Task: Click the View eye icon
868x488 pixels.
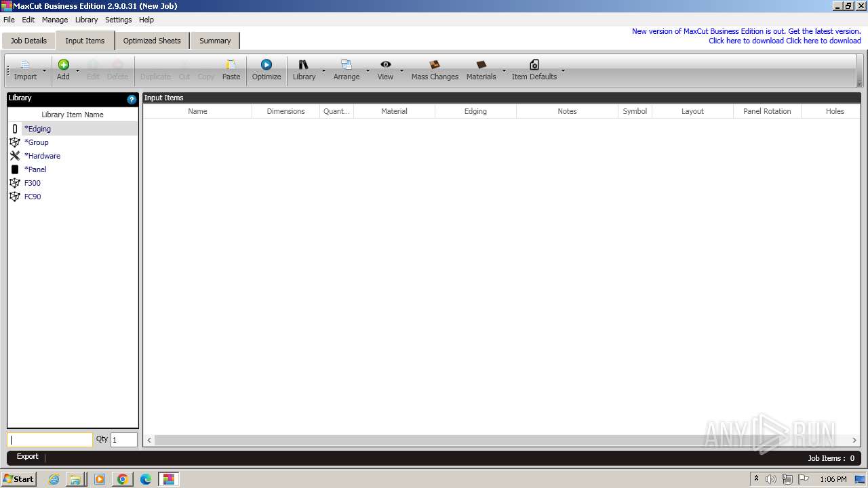Action: click(385, 64)
